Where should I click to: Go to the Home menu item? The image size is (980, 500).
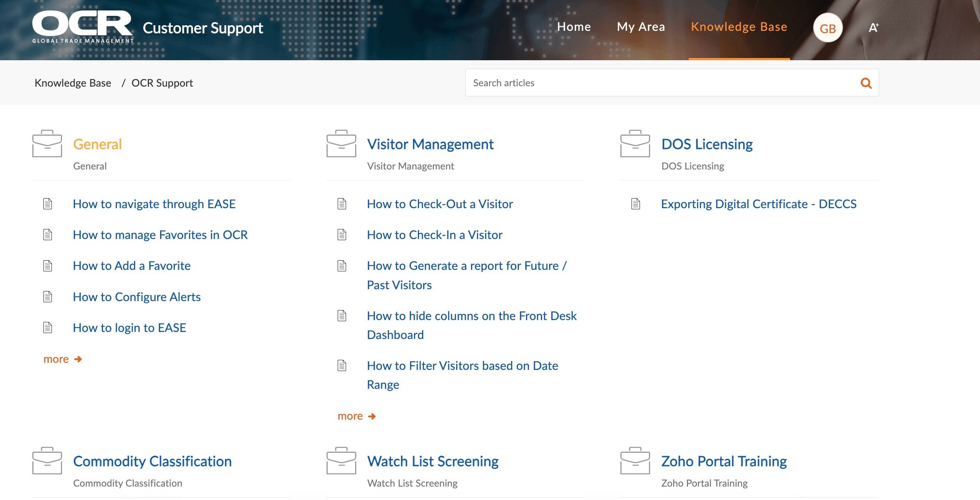pyautogui.click(x=574, y=27)
